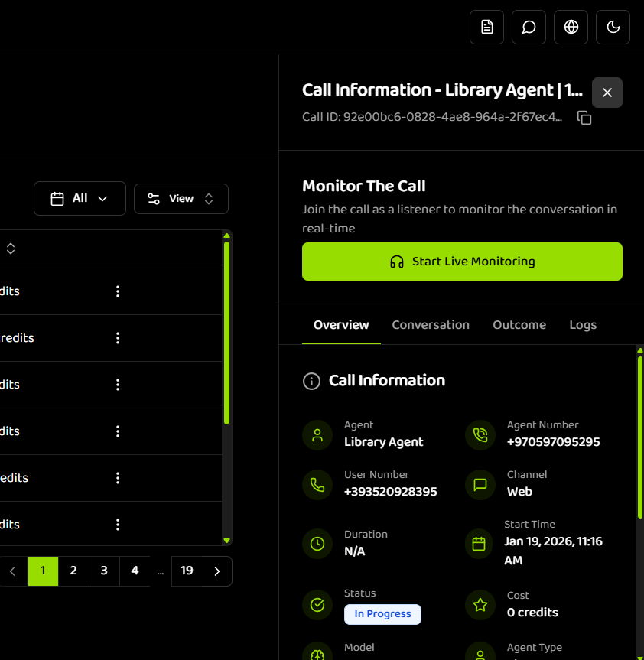Open the Logs tab
The height and width of the screenshot is (660, 644).
(583, 324)
